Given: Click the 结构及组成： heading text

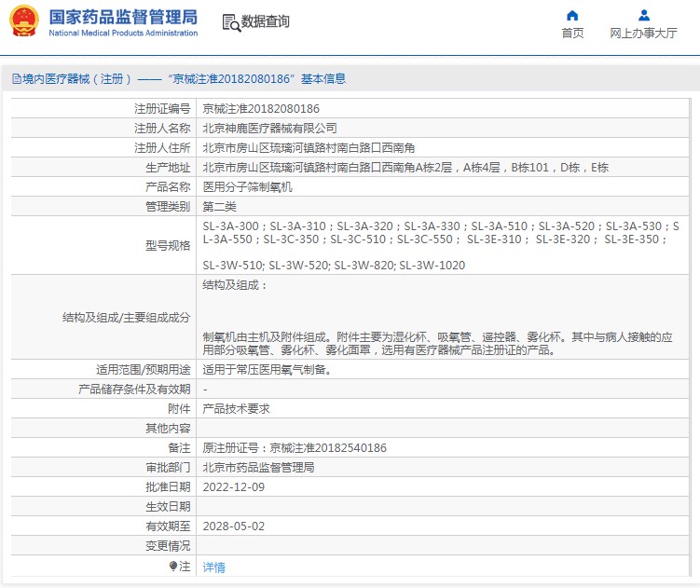Looking at the screenshot, I should (x=235, y=285).
